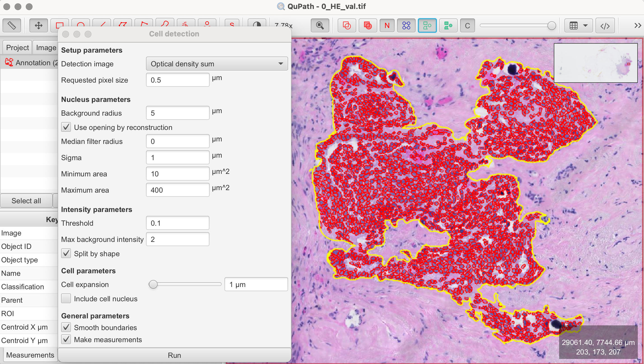Toggle show TMA grid icon

(x=406, y=26)
